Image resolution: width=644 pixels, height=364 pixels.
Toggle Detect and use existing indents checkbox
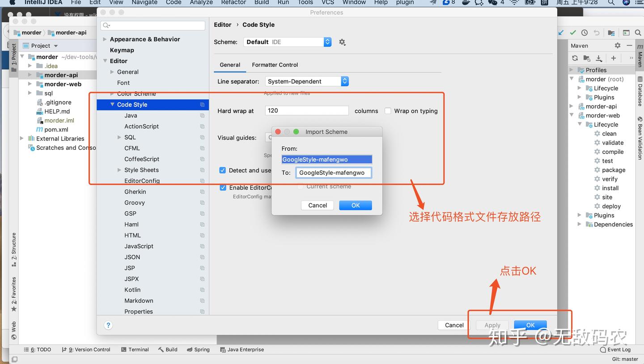[x=222, y=170]
